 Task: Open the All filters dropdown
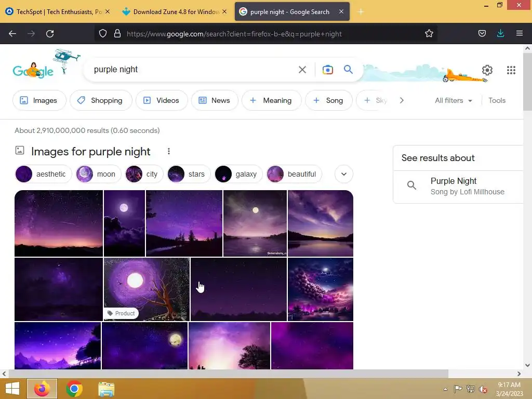point(453,100)
